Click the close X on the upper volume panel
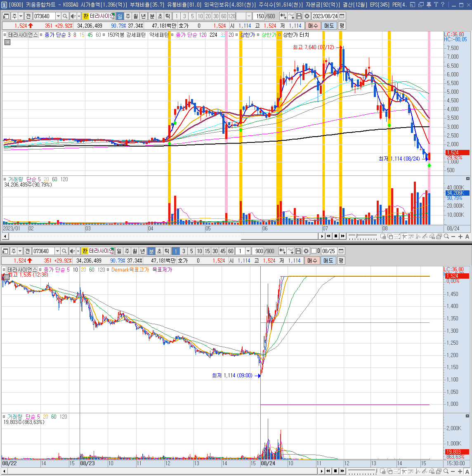The width and height of the screenshot is (472, 476). [x=468, y=178]
